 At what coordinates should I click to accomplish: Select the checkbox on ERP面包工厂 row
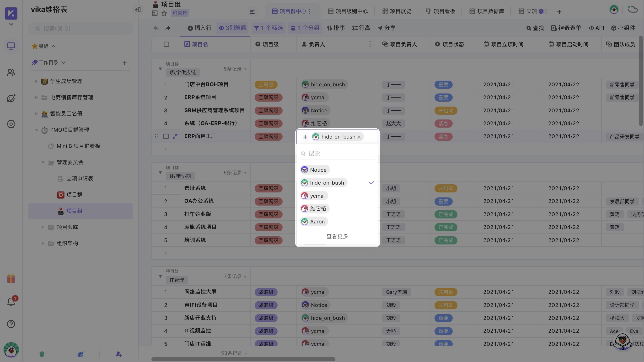tap(166, 136)
